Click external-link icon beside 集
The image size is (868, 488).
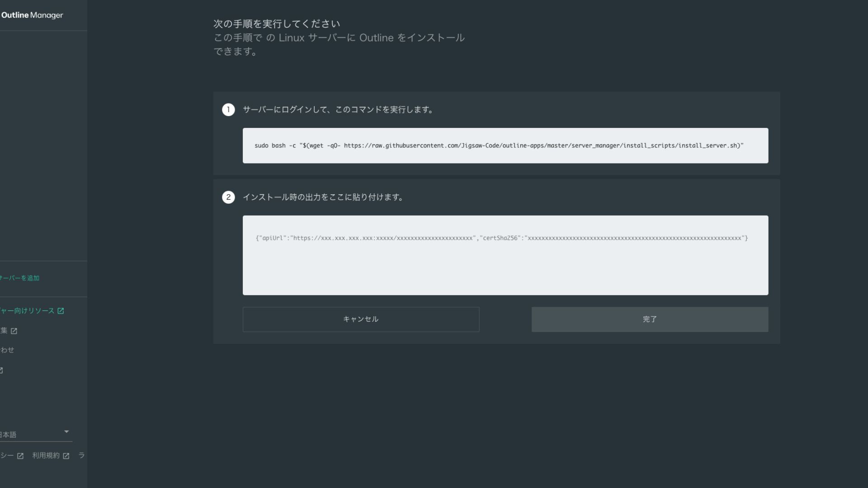pos(14,331)
